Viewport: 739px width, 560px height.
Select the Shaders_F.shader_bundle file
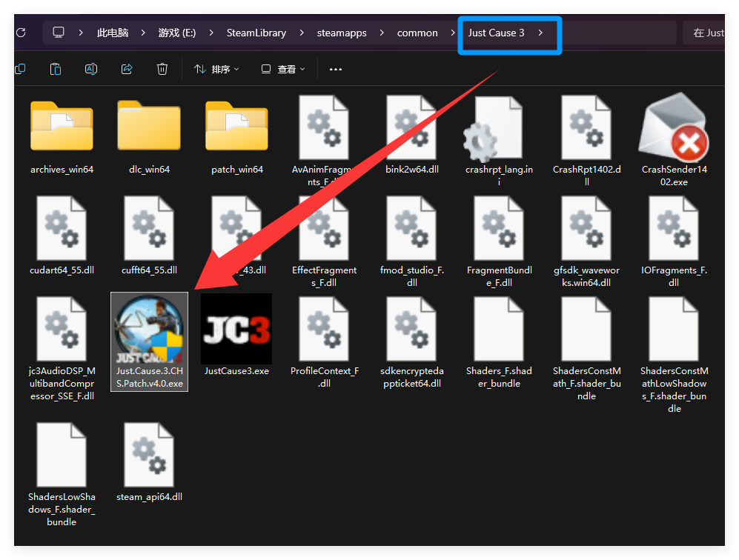point(499,343)
